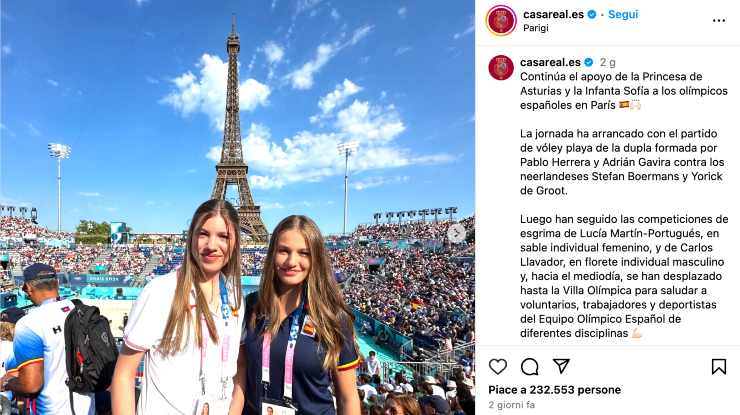
Task: Click the casareal.es header profile picture
Action: [501, 20]
